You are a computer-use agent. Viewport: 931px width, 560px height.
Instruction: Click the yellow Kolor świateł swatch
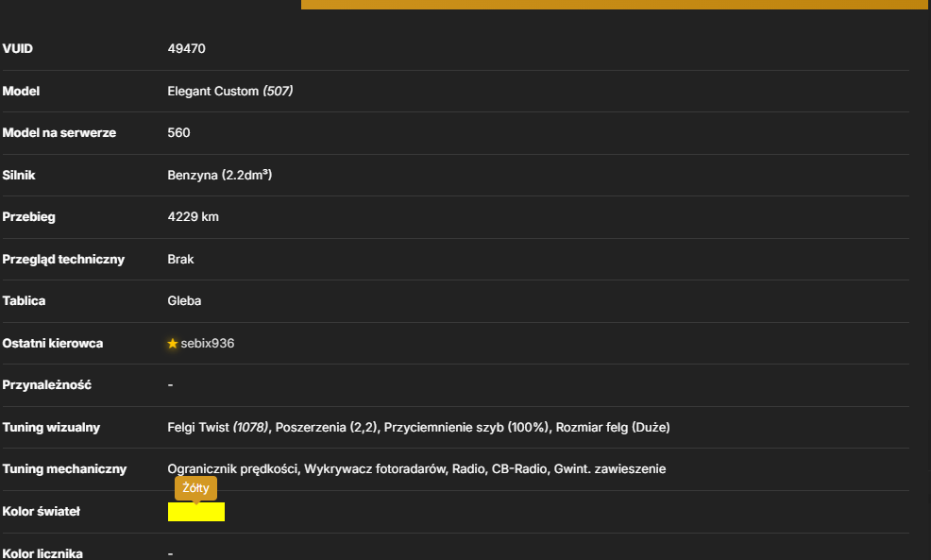pos(196,511)
